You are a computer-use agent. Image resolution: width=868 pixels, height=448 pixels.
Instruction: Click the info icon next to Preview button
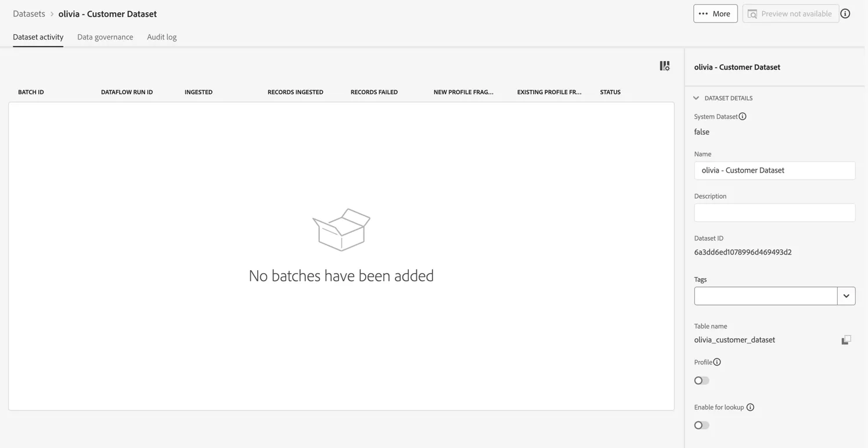[x=845, y=13]
